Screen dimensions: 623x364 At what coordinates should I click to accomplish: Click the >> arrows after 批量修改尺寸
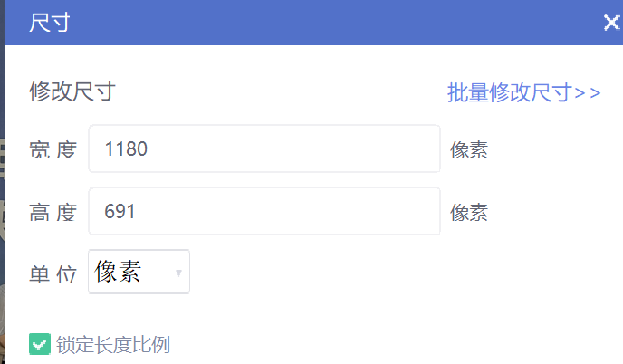(589, 93)
